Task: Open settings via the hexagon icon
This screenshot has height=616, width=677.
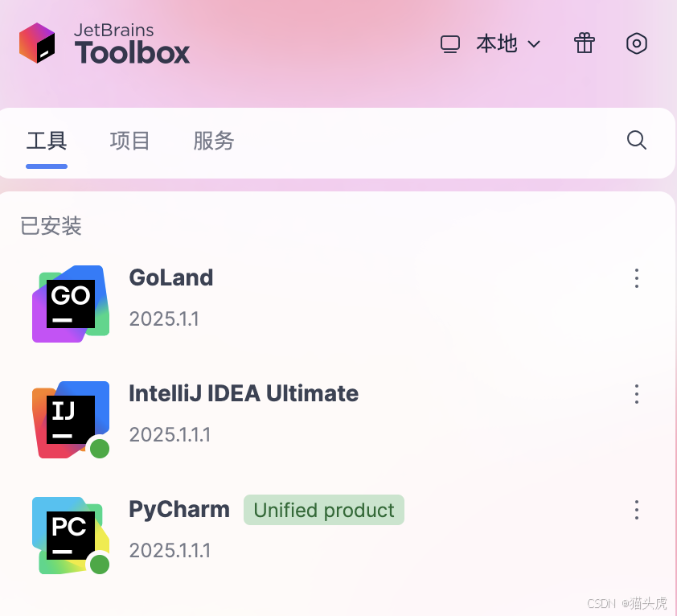Action: click(636, 43)
